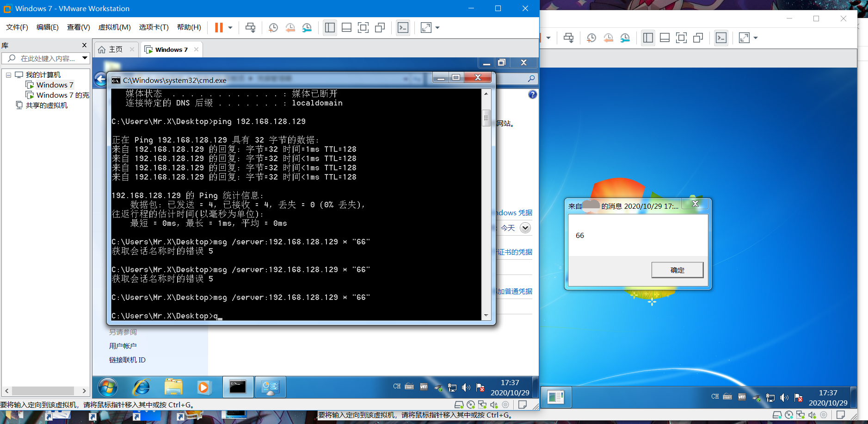Open 选项卡(T) menu
This screenshot has height=424, width=868.
[154, 27]
